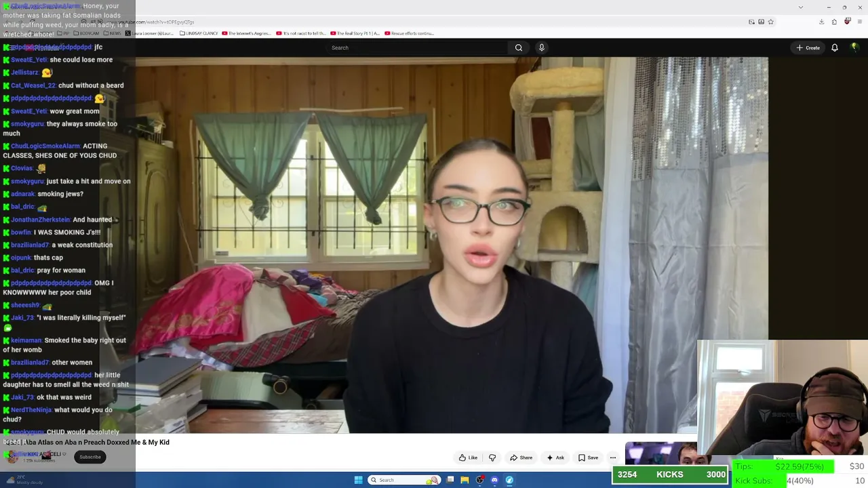868x488 pixels.
Task: Click the YouTube search magnifier button
Action: (x=519, y=47)
